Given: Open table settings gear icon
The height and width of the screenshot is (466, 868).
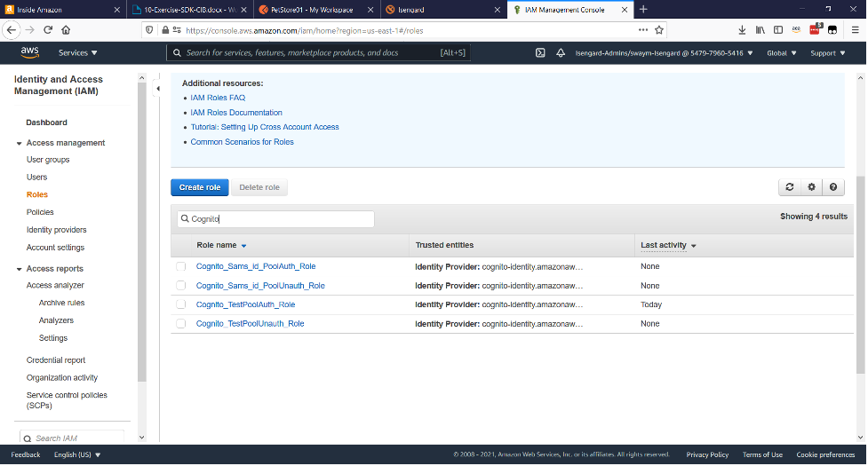Looking at the screenshot, I should [x=811, y=187].
